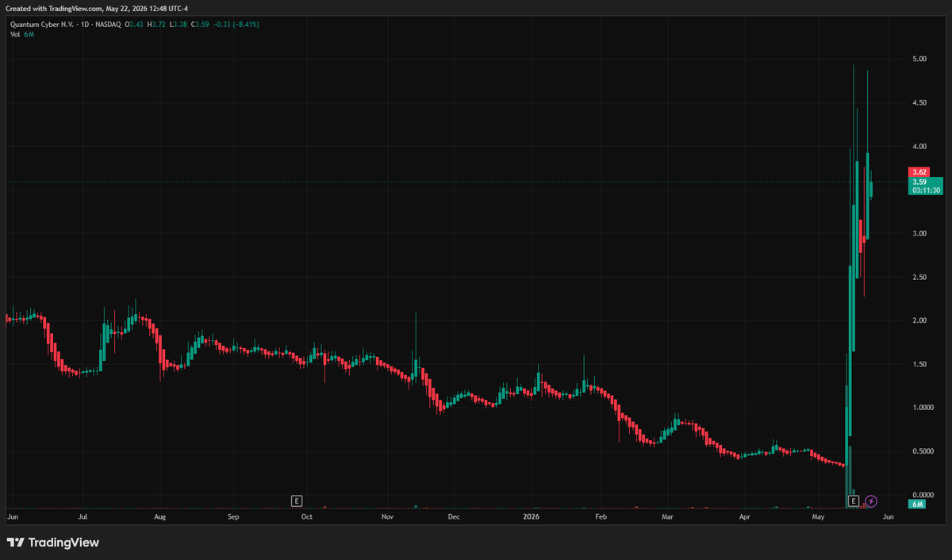Click the 0.0000 price axis label
Screen dimensions: 952x560
click(923, 495)
